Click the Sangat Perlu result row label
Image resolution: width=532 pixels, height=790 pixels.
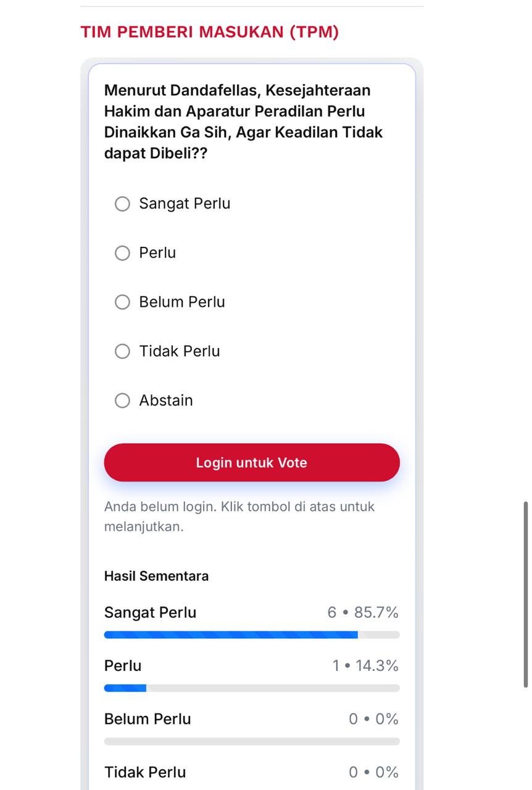point(149,612)
